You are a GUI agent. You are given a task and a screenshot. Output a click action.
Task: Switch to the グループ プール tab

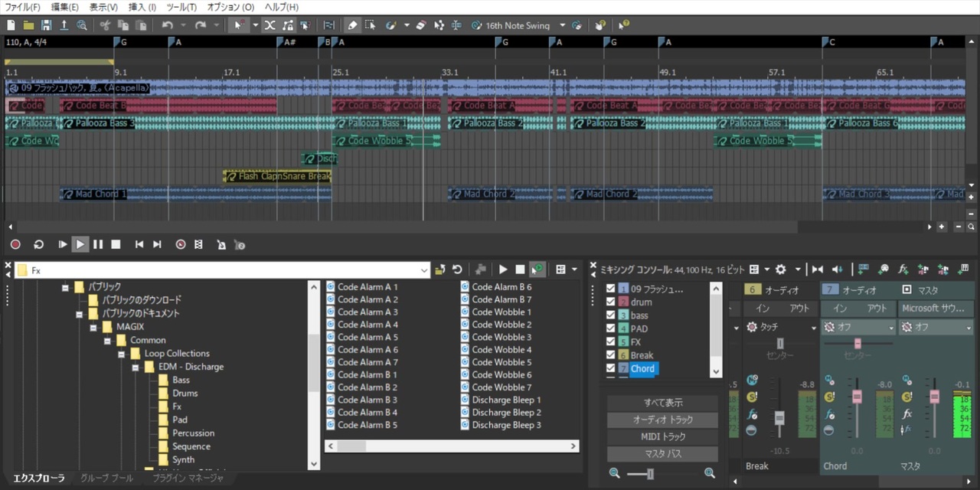tap(106, 479)
